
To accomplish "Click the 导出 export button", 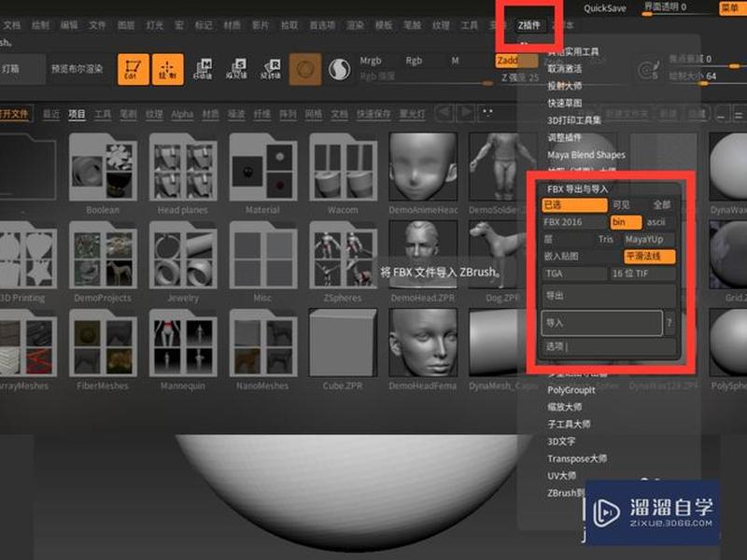I will (609, 296).
